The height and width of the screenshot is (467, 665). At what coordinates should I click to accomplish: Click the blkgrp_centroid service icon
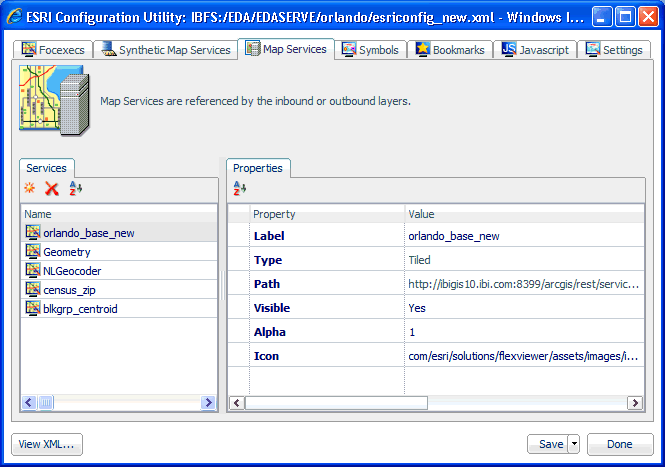pos(33,308)
